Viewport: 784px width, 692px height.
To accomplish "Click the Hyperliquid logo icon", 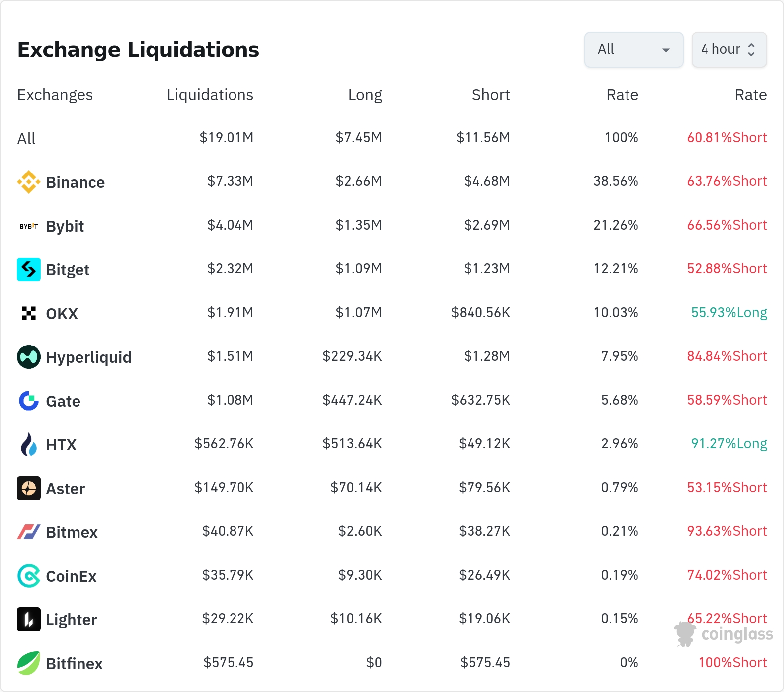I will point(29,357).
